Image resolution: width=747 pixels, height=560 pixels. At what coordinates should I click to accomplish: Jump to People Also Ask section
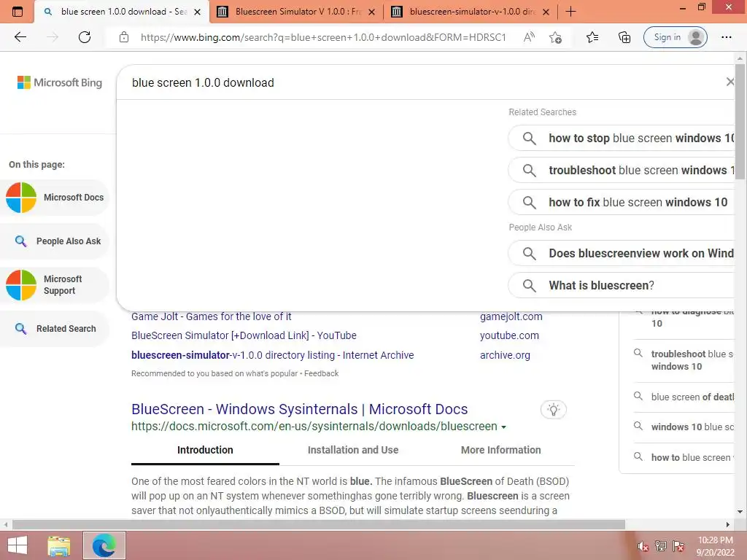click(x=55, y=241)
